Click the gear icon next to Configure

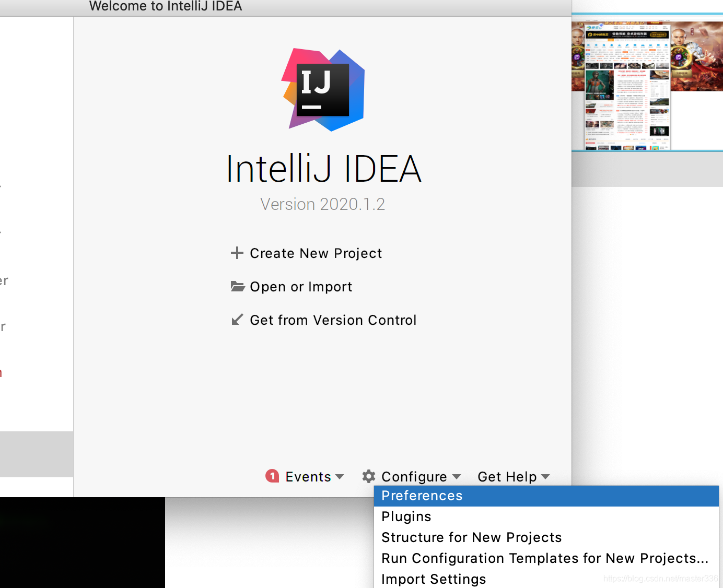click(369, 476)
